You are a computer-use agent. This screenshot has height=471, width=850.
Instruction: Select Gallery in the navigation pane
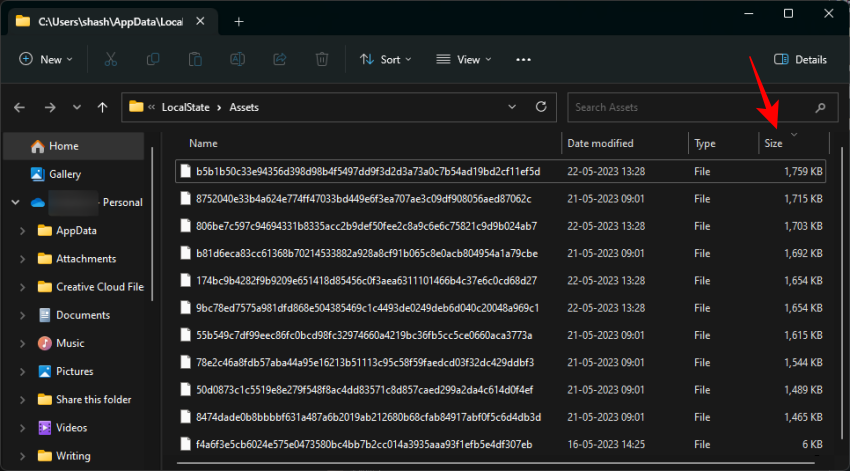tap(65, 174)
